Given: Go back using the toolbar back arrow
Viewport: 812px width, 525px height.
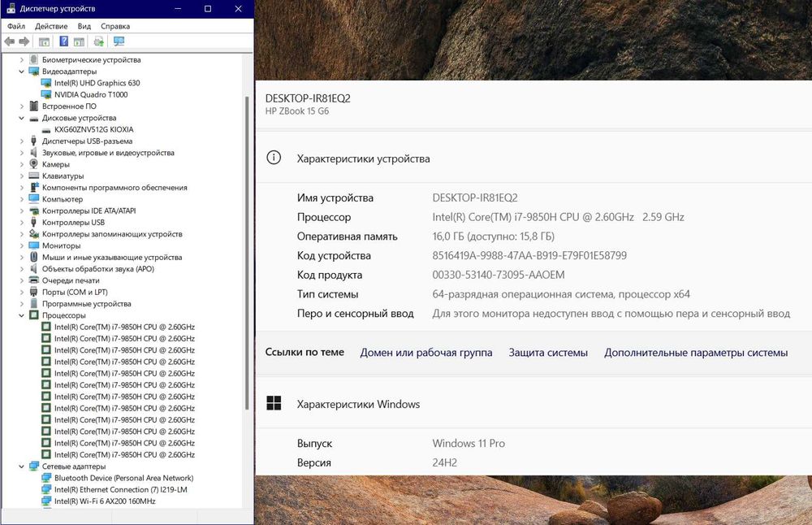Looking at the screenshot, I should [x=9, y=41].
